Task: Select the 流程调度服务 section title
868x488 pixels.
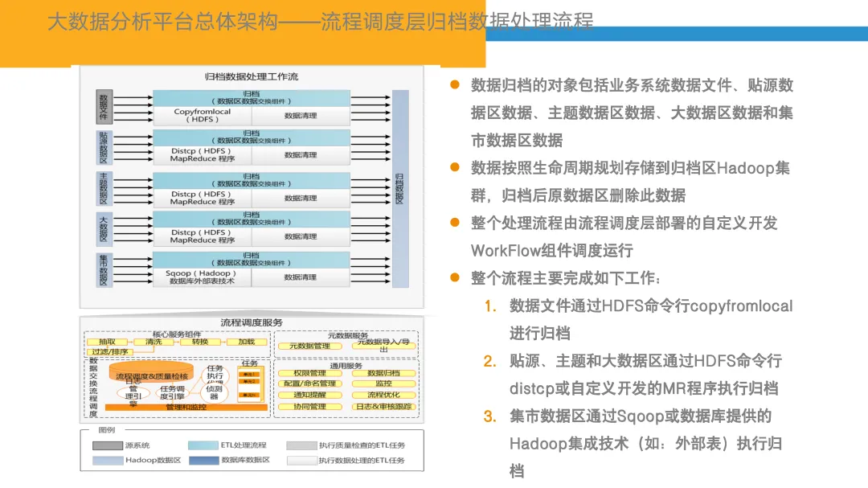Action: click(x=252, y=322)
